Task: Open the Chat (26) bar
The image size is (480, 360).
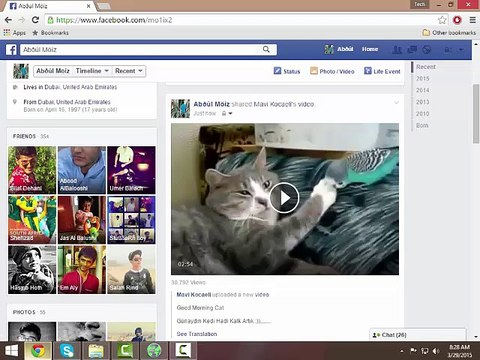Action: [x=418, y=335]
